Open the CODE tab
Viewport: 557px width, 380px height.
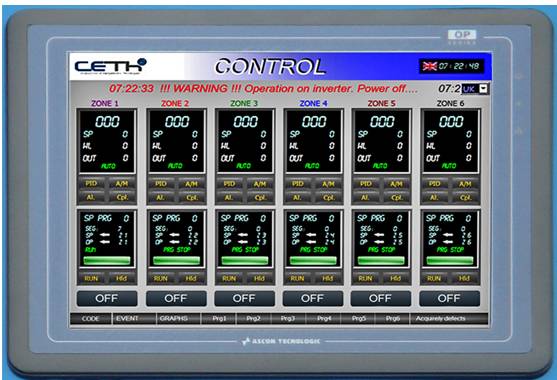[x=91, y=319]
